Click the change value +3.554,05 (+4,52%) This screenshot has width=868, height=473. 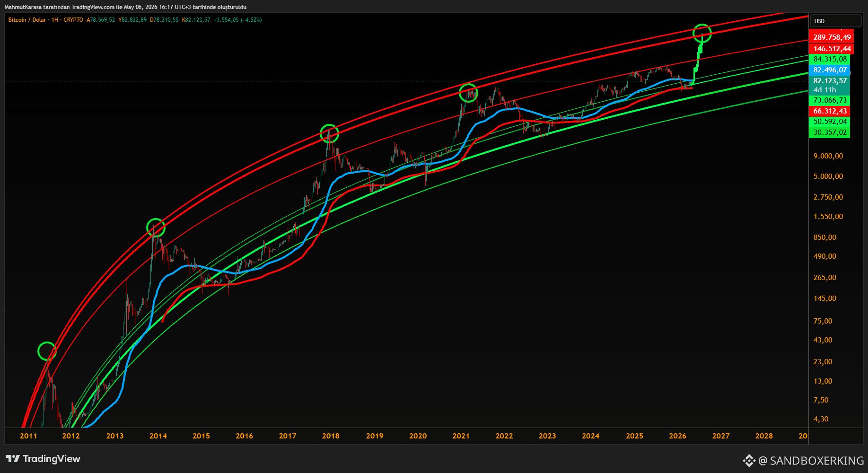pos(237,20)
